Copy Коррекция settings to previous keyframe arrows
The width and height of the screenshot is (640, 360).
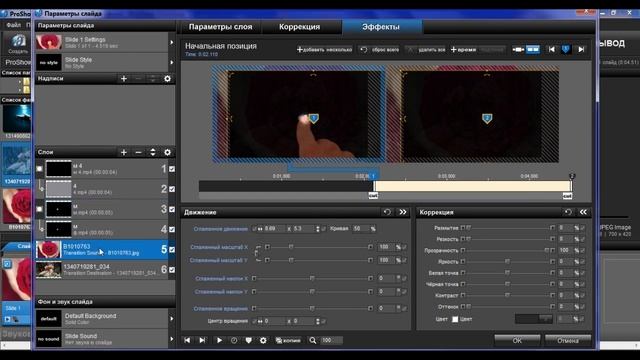[x=583, y=212]
